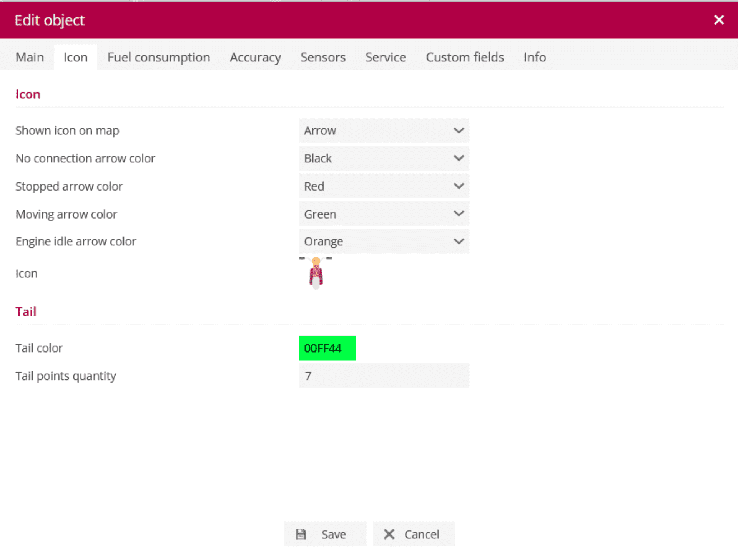Screen dimensions: 738x560
Task: Switch to the Main tab
Action: coord(30,57)
